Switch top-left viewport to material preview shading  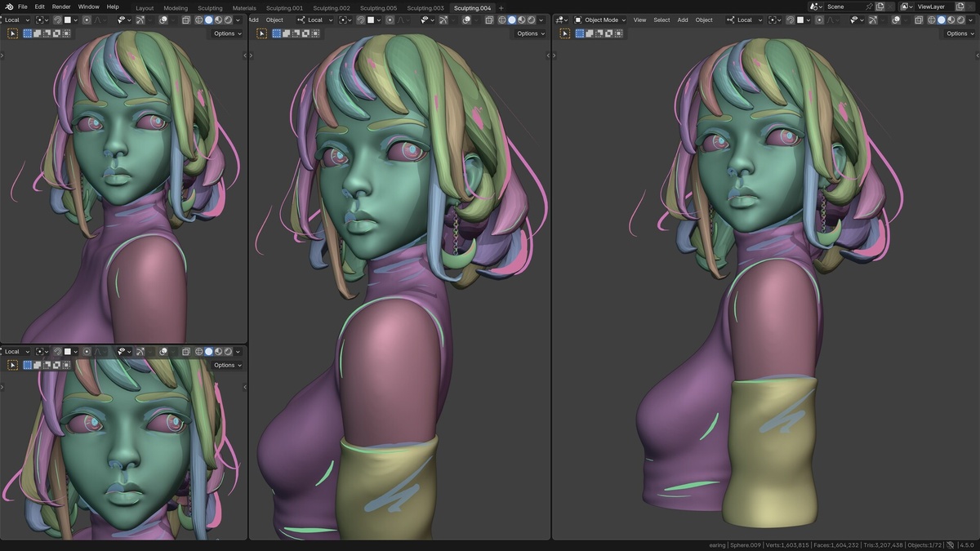(218, 20)
